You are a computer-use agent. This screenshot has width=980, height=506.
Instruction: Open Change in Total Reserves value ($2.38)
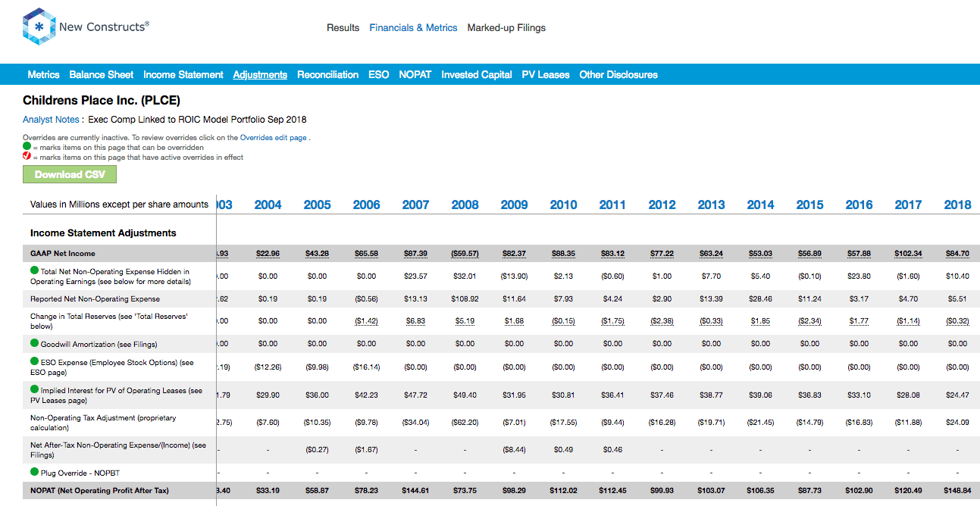click(662, 321)
